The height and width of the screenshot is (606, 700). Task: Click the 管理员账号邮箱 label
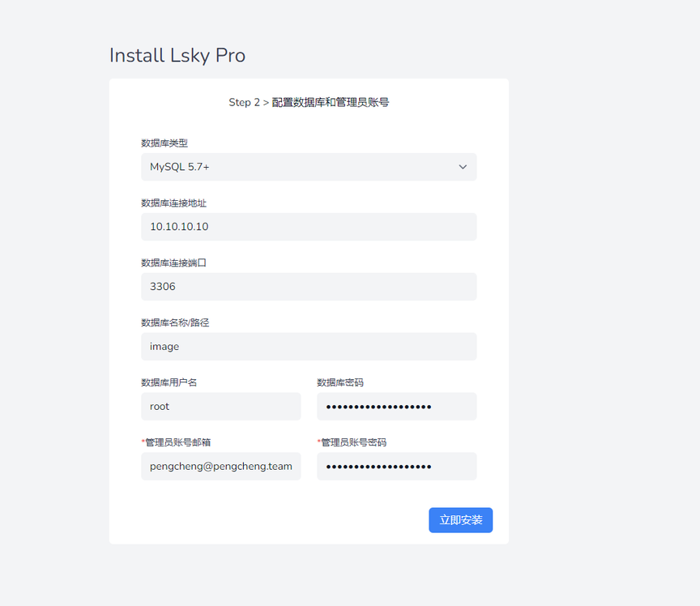tap(176, 442)
